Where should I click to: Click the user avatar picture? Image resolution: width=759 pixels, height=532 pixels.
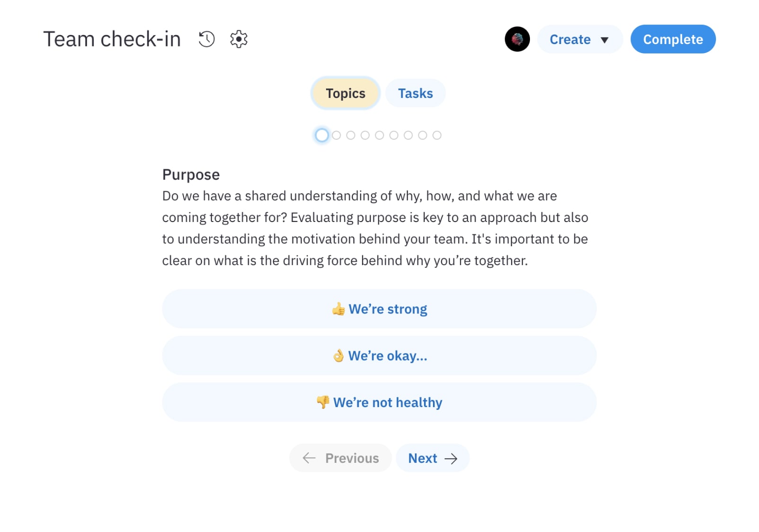coord(517,39)
